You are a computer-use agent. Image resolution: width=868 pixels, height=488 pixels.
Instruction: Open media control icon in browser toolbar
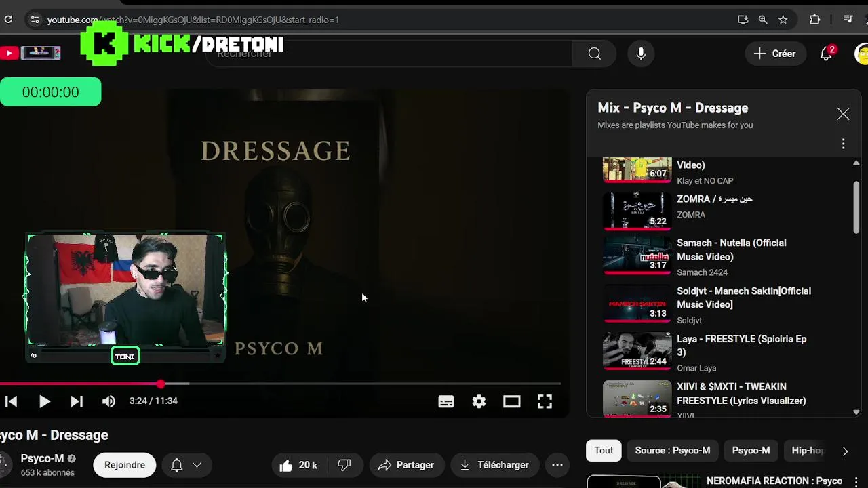[x=848, y=20]
